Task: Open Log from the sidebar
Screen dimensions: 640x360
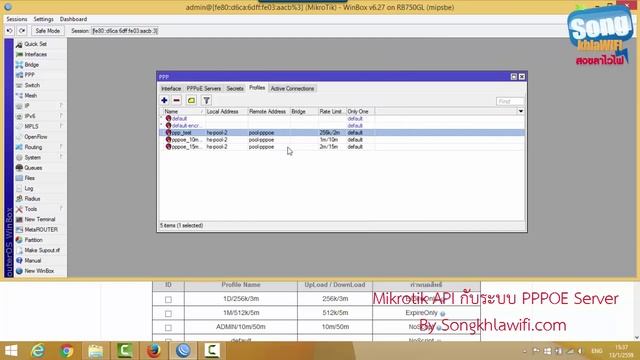Action: (x=29, y=188)
